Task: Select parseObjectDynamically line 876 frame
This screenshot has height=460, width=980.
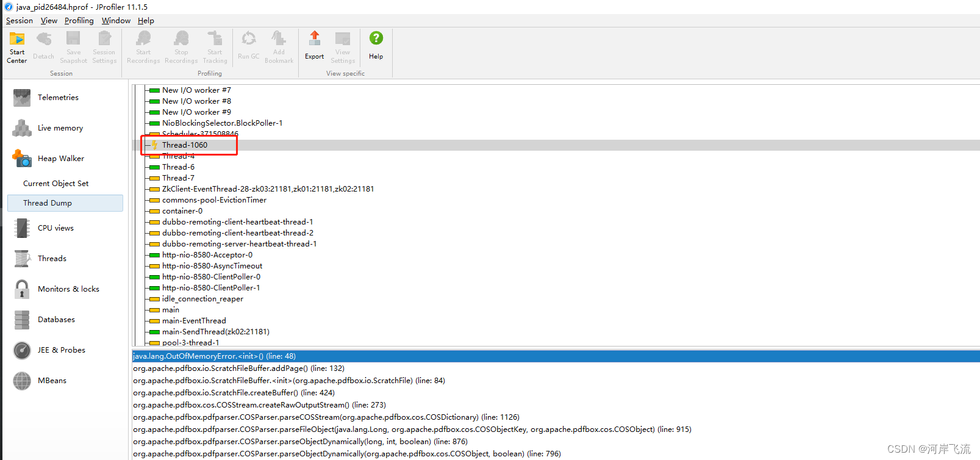Action: click(301, 442)
